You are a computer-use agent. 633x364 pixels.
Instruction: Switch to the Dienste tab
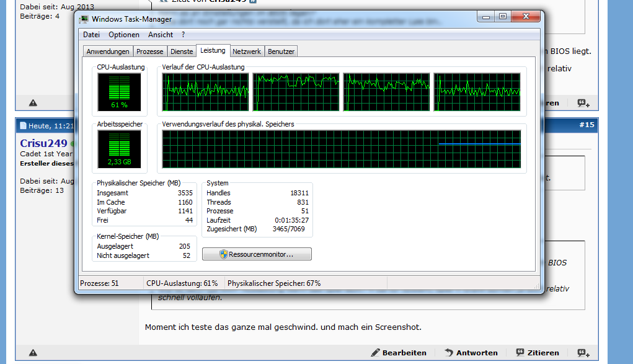tap(182, 51)
